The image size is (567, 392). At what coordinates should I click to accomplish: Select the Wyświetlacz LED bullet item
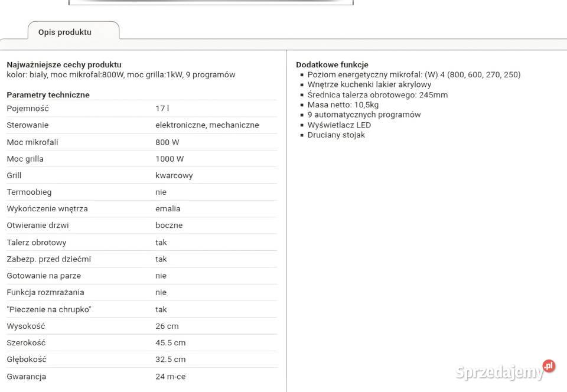[339, 125]
